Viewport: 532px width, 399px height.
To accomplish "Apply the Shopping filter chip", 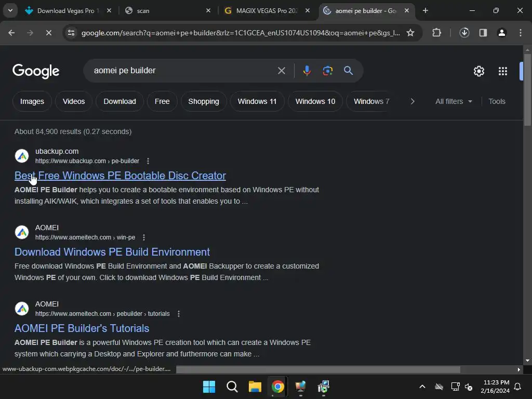I will pos(203,101).
